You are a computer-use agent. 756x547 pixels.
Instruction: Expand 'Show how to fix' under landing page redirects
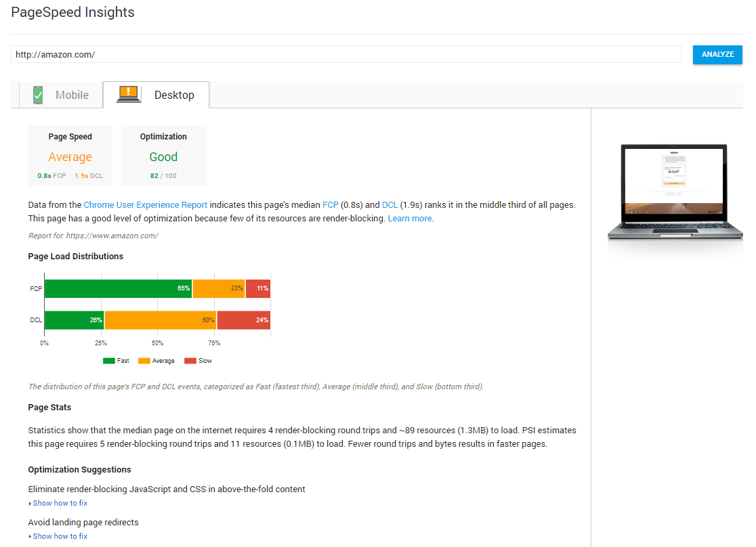pyautogui.click(x=60, y=536)
